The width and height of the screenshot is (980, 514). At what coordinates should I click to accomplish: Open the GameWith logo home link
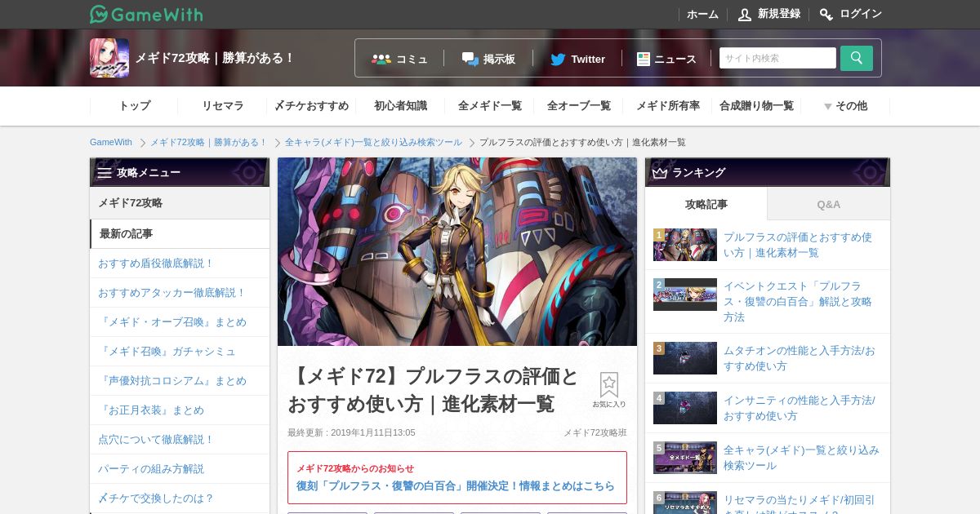point(146,14)
